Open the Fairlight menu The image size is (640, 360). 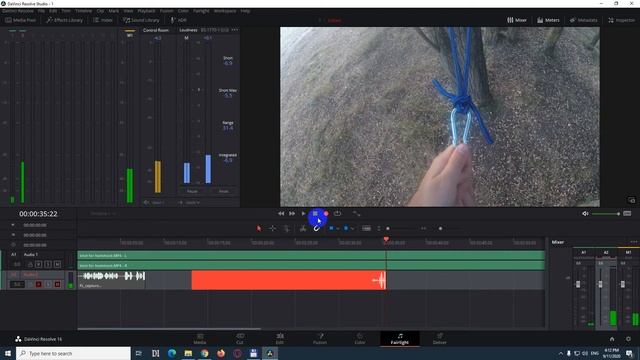pyautogui.click(x=201, y=11)
